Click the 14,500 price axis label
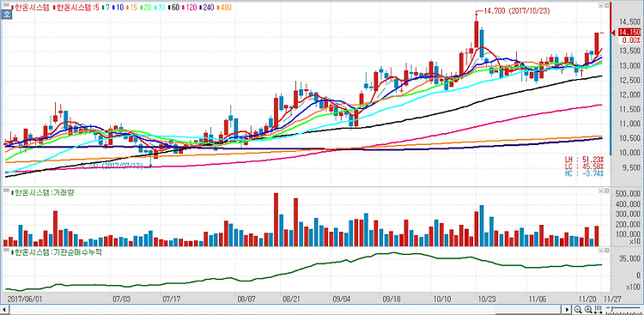This screenshot has width=644, height=315. 629,21
